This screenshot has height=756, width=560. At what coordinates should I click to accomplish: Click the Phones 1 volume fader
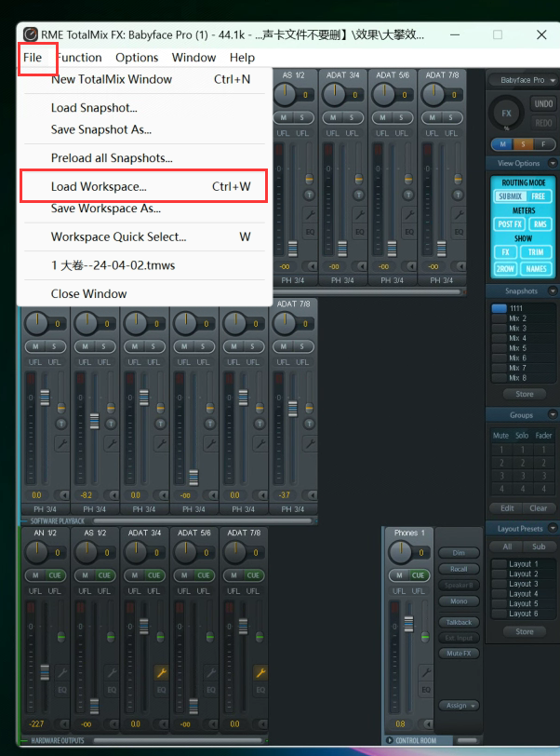(408, 624)
